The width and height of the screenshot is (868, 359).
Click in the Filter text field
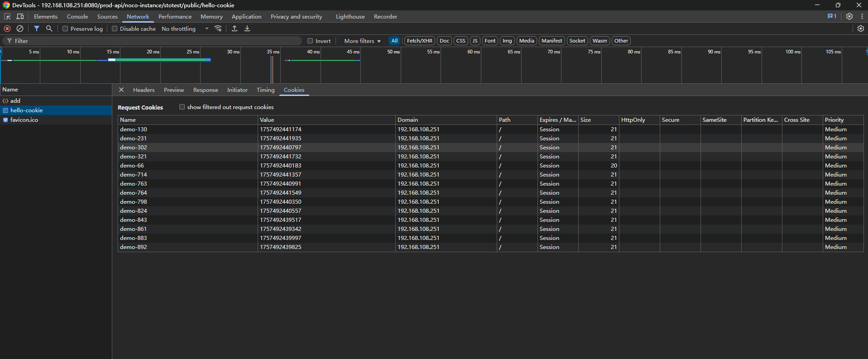tap(154, 41)
